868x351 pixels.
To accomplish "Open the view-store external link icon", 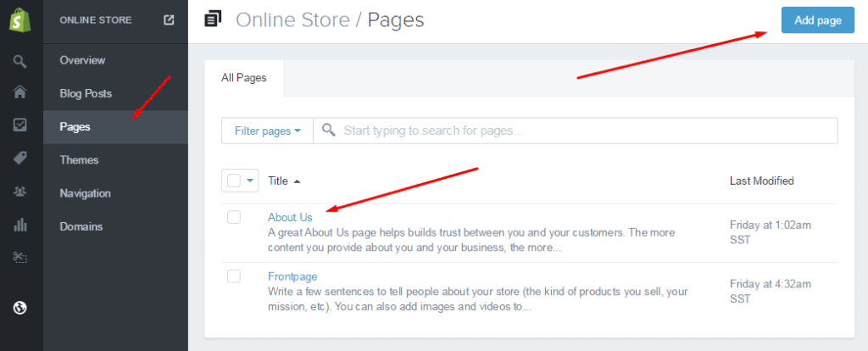I will (169, 20).
